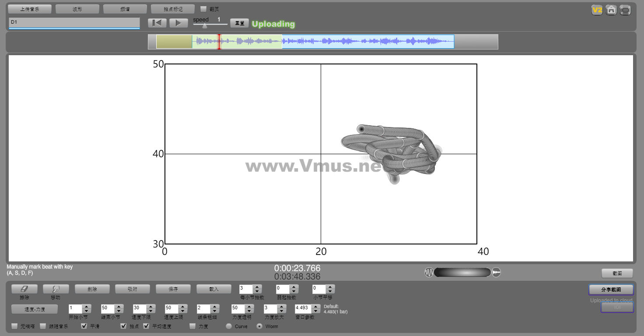Click the speed slider handle
644x336 pixels.
[x=205, y=26]
